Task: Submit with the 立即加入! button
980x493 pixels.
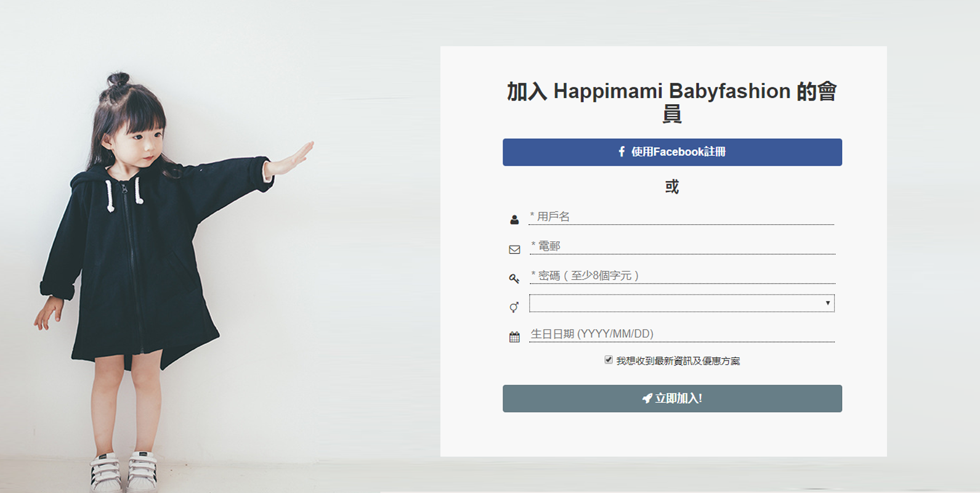Action: pyautogui.click(x=672, y=399)
